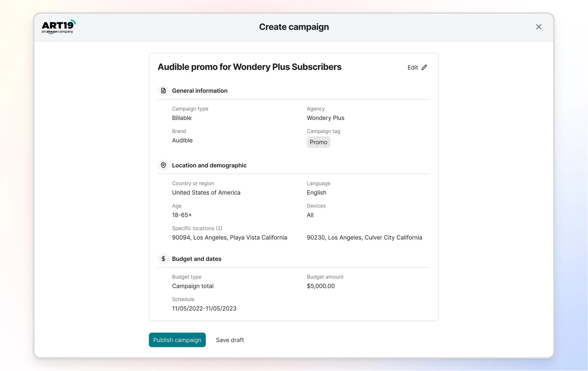Click the $5,000.00 budget amount
Viewport: 588px width, 371px height.
tap(321, 286)
